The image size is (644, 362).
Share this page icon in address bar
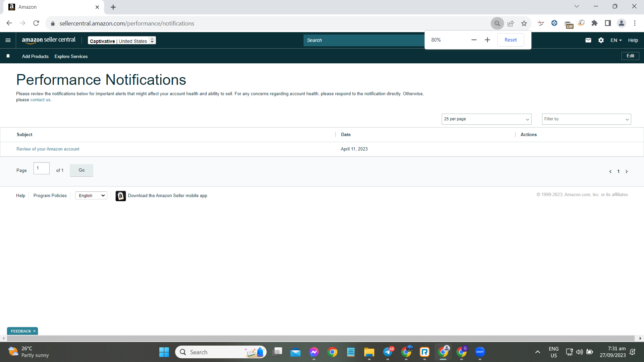[511, 23]
